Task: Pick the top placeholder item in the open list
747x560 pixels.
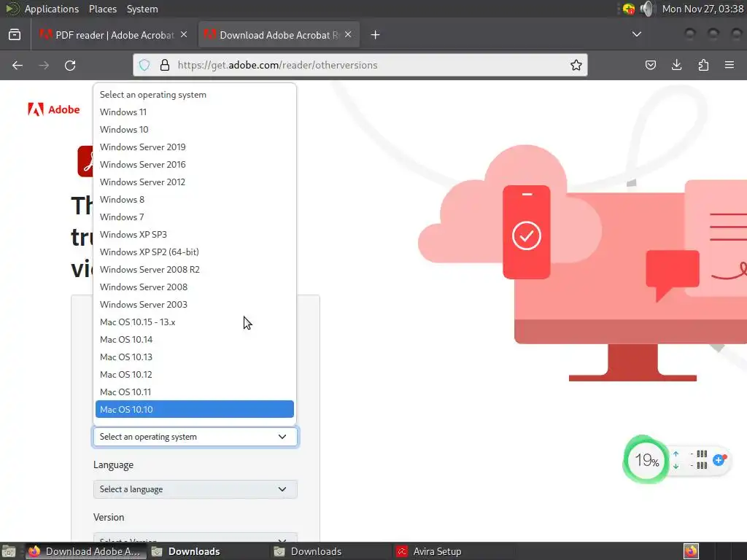Action: click(194, 94)
